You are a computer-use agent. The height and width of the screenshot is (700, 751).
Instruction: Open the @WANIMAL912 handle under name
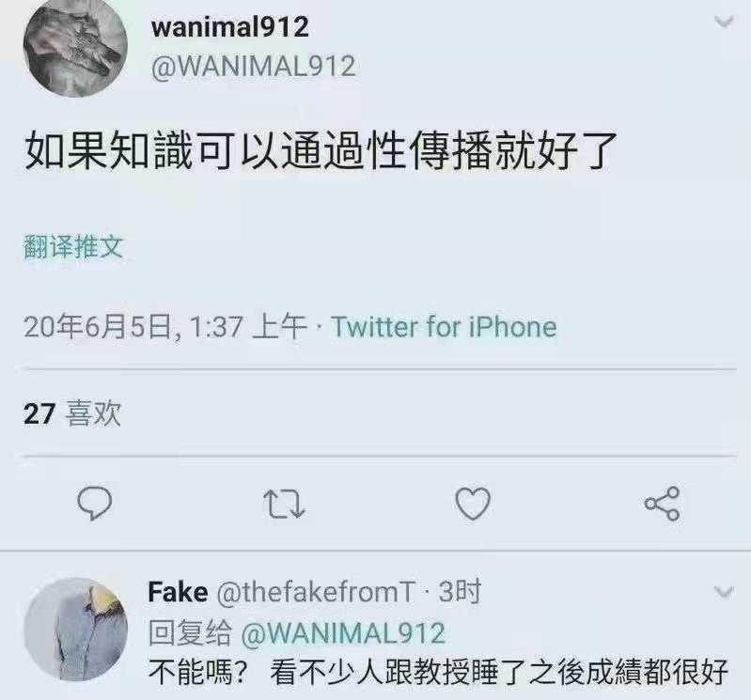pyautogui.click(x=254, y=66)
